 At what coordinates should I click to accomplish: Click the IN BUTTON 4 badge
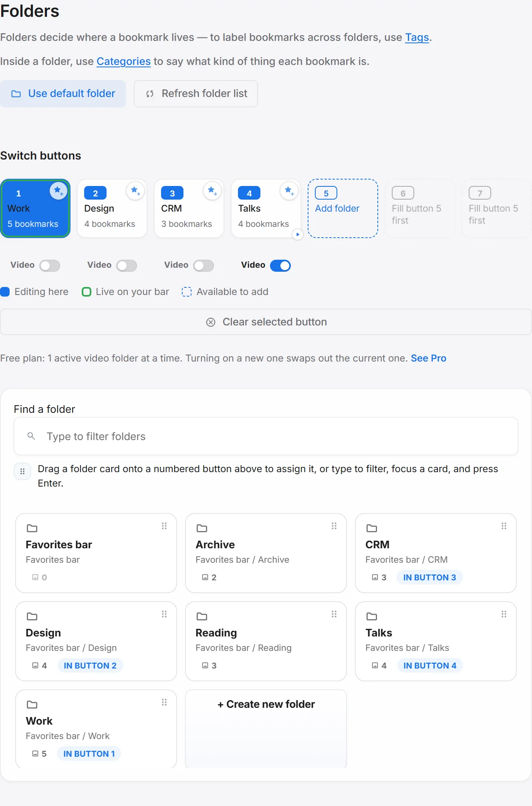[x=430, y=665]
